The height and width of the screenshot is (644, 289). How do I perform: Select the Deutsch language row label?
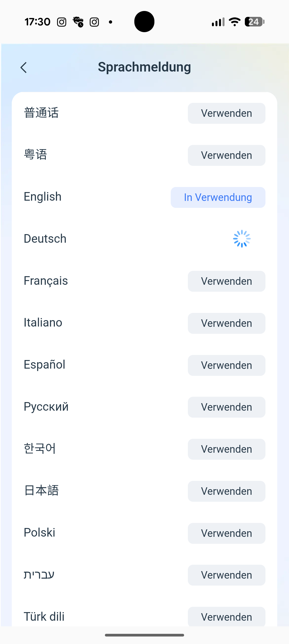[45, 239]
